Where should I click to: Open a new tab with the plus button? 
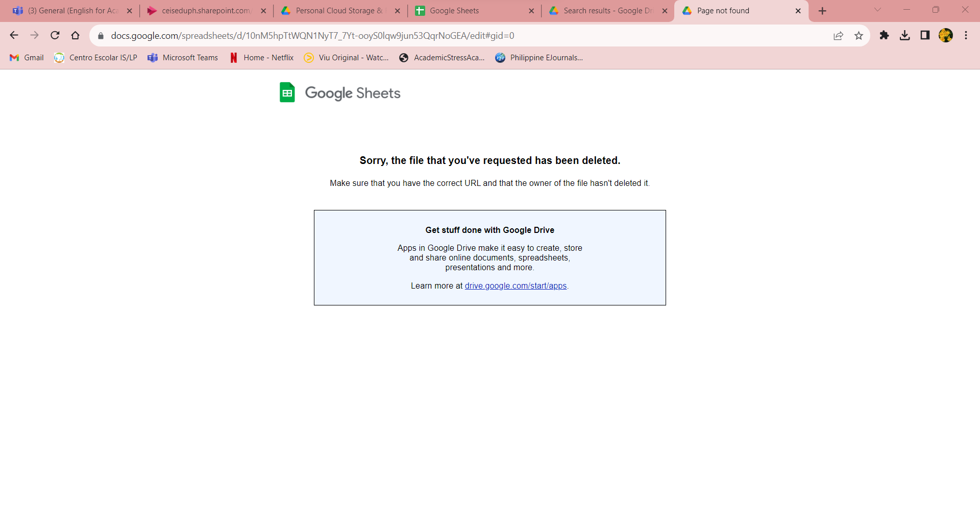tap(822, 11)
